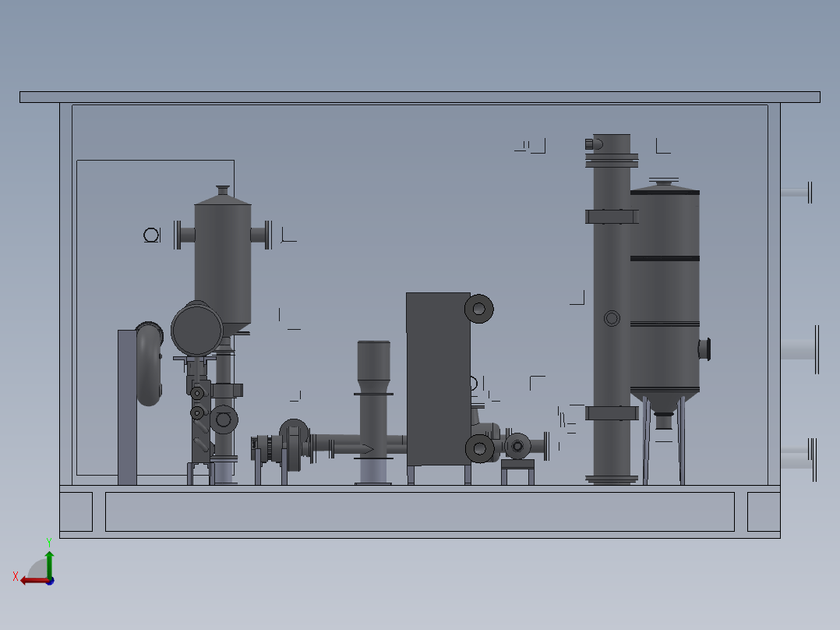840x630 pixels.
Task: Select the upper round port on heat exchanger
Action: tap(479, 309)
